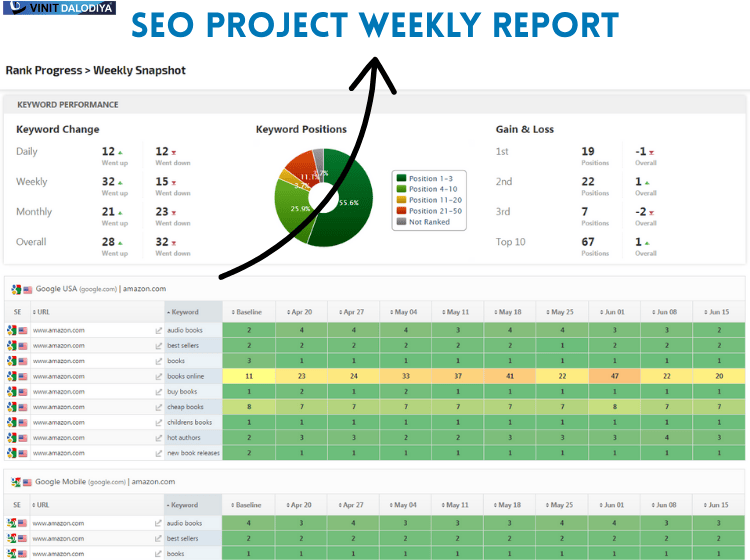Open external link icon for best sellers row
This screenshot has height=560, width=750.
pos(158,346)
